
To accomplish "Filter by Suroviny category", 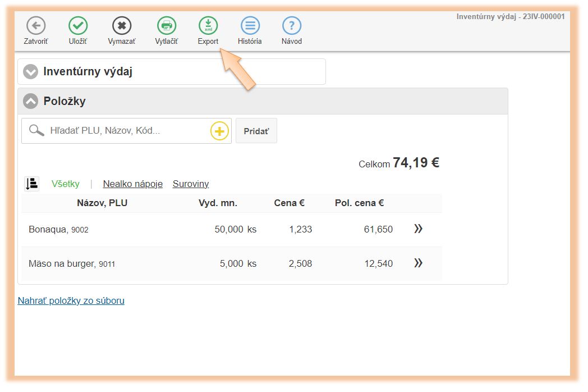I will click(x=191, y=184).
